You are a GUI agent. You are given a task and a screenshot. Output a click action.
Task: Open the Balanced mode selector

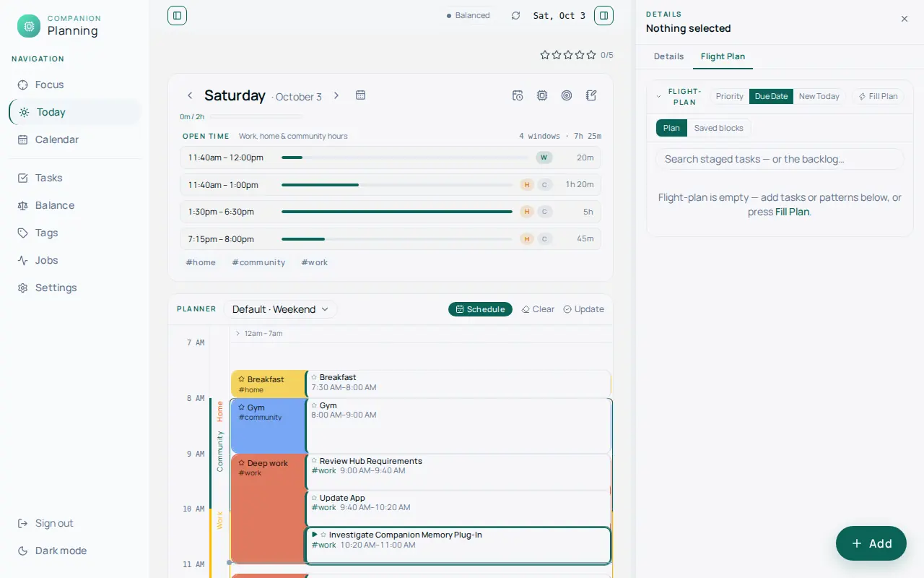tap(468, 15)
